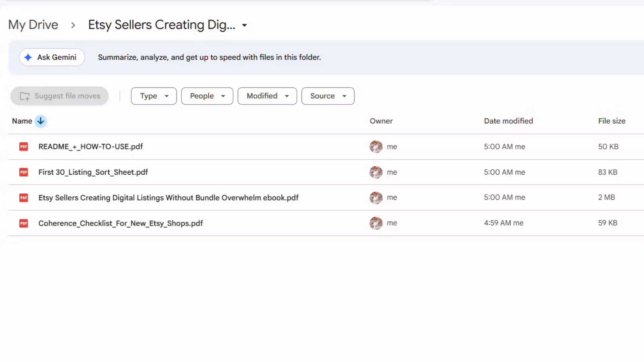The width and height of the screenshot is (644, 362).
Task: Click the 2 MB file size value
Action: (606, 197)
